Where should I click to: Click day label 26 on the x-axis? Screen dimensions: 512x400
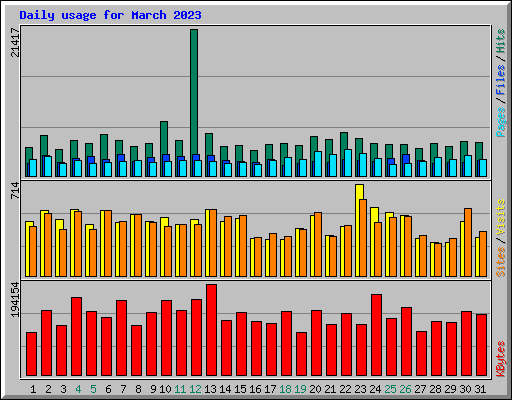click(405, 389)
